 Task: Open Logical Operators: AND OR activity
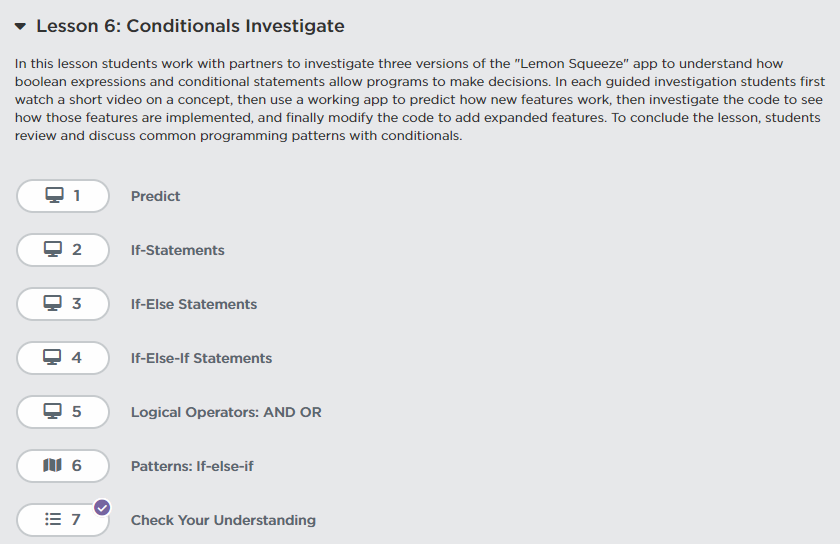click(226, 412)
